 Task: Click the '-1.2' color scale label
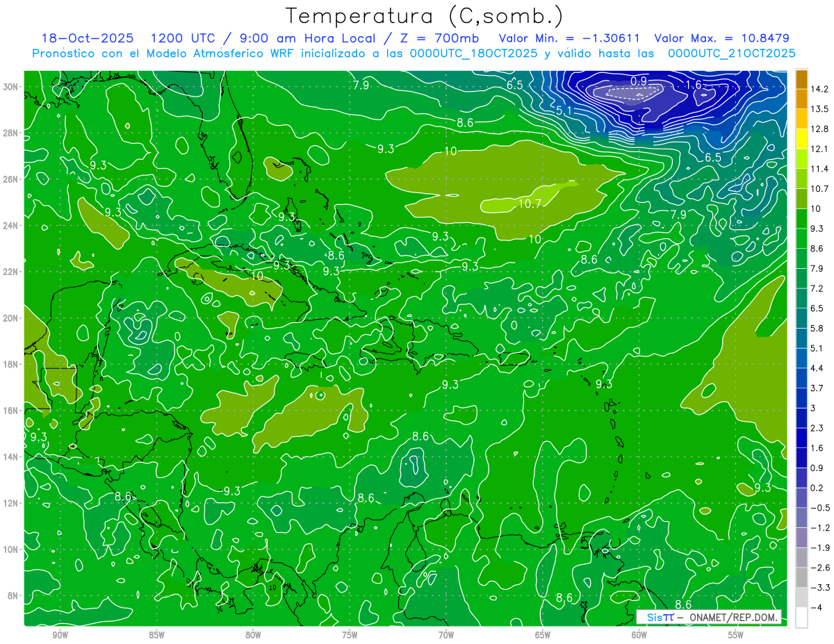point(820,528)
